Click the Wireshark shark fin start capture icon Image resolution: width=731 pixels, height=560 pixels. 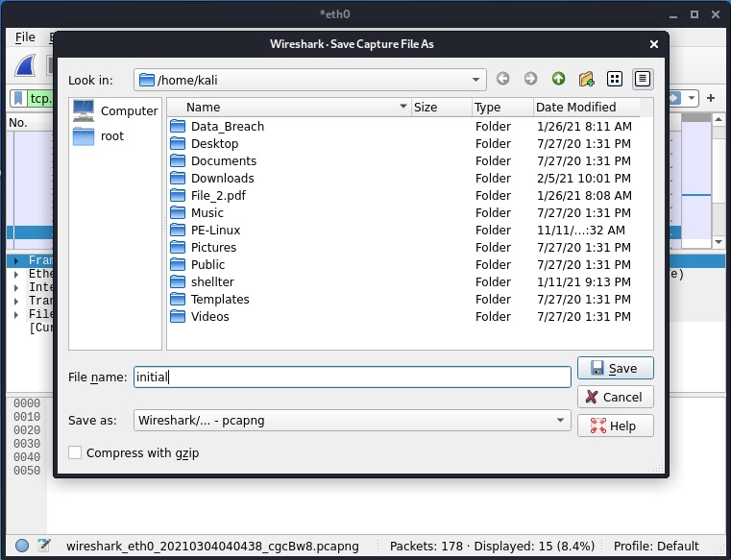click(x=26, y=65)
